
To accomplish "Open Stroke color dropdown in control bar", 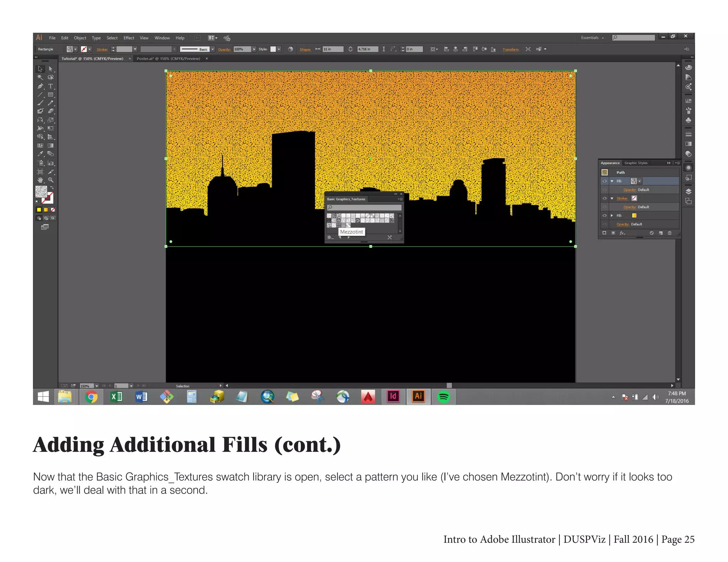I will pos(90,49).
